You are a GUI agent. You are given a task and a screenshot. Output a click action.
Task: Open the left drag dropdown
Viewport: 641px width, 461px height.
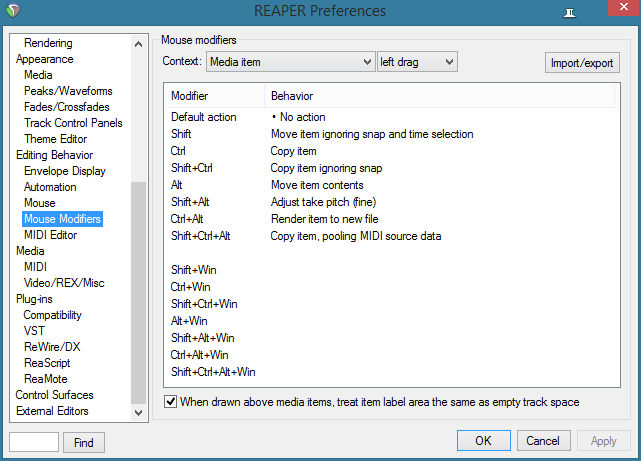417,62
